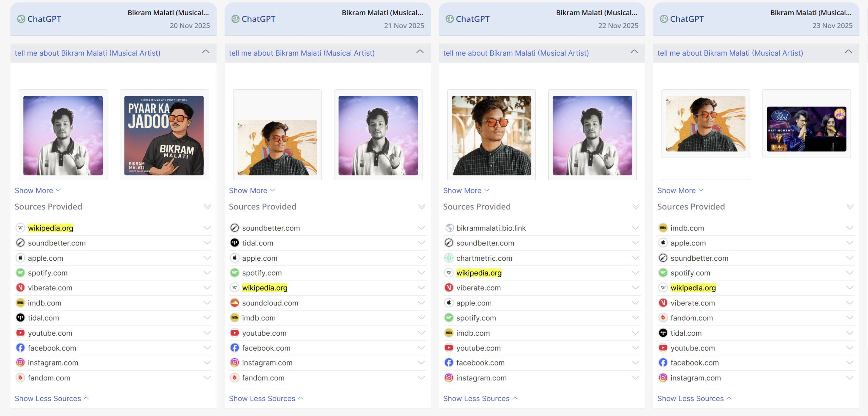Expand wikipedia.org row in 22 Nov card
Screen dimensions: 868x416
635,273
